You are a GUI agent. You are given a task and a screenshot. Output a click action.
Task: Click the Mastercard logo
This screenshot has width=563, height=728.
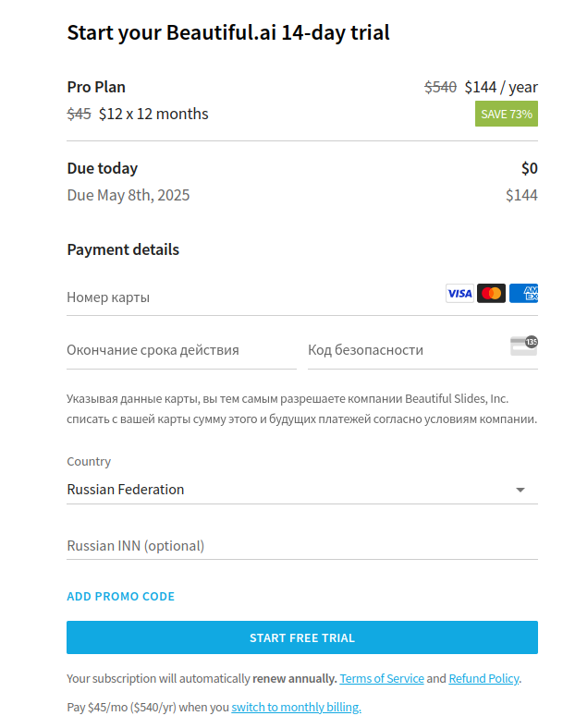(x=492, y=294)
